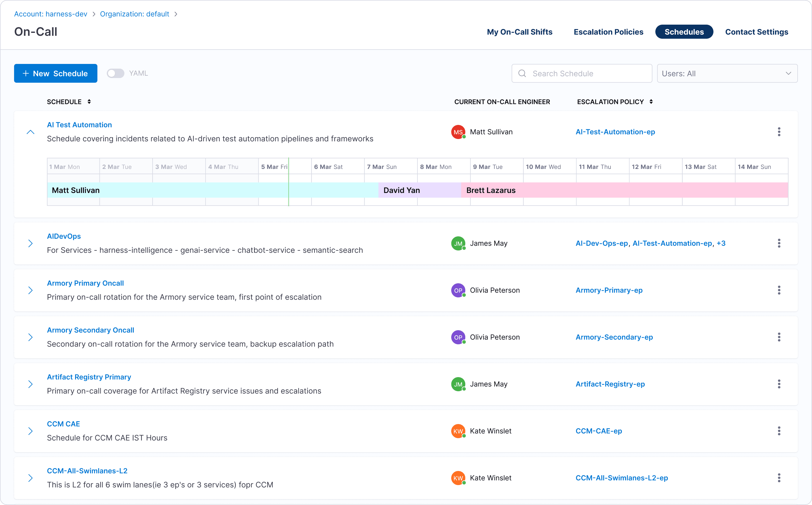
Task: Switch to Escalation Policies tab
Action: 608,32
